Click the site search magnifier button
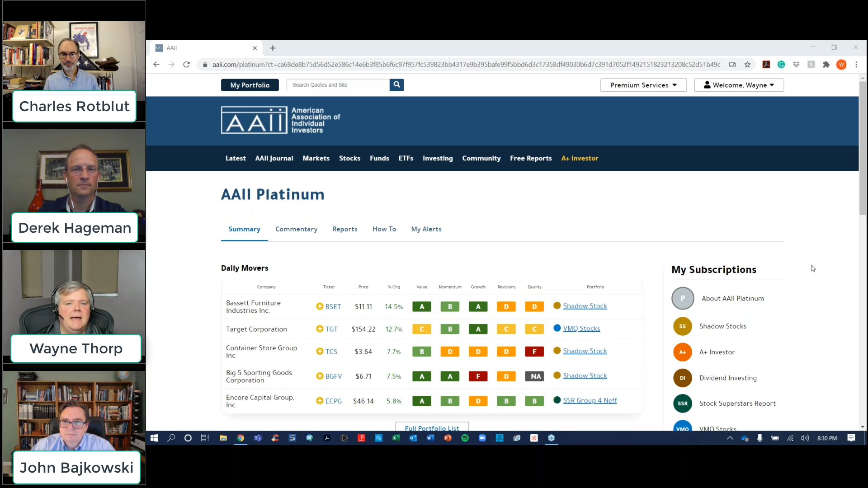868x488 pixels. click(x=396, y=84)
